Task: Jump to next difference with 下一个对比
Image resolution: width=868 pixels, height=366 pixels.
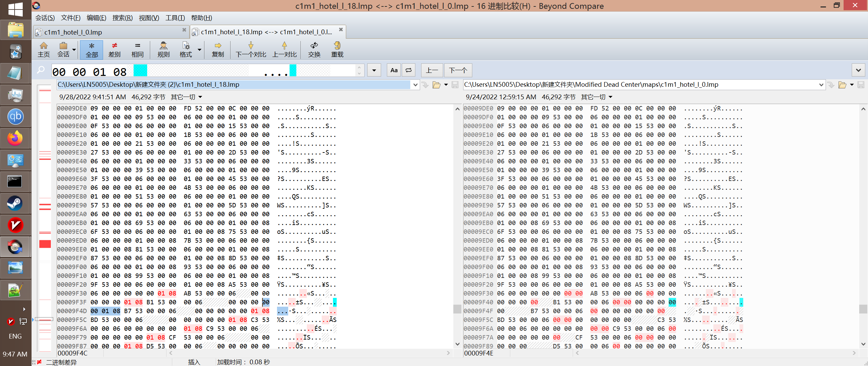Action: [251, 49]
